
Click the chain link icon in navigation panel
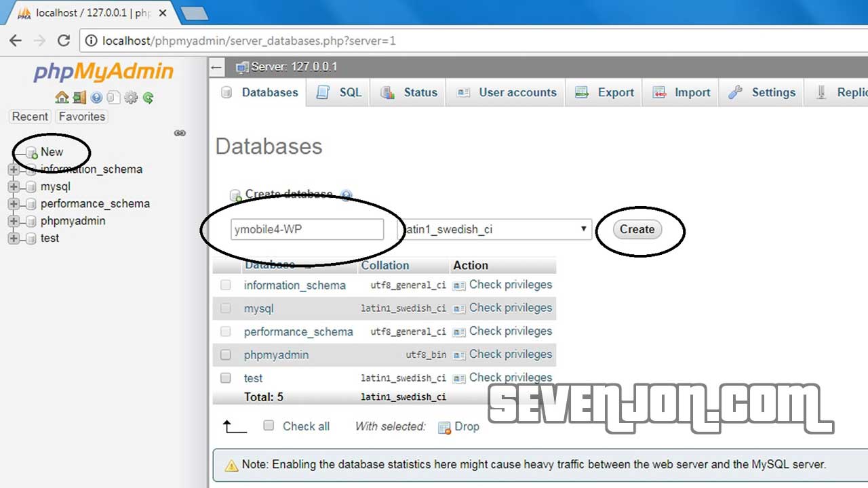pyautogui.click(x=180, y=133)
